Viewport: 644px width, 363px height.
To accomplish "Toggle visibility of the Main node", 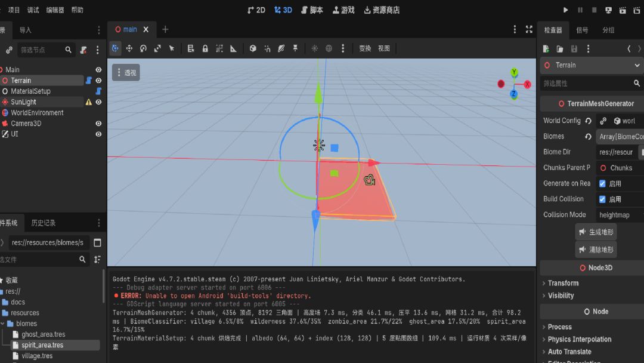I will click(98, 70).
